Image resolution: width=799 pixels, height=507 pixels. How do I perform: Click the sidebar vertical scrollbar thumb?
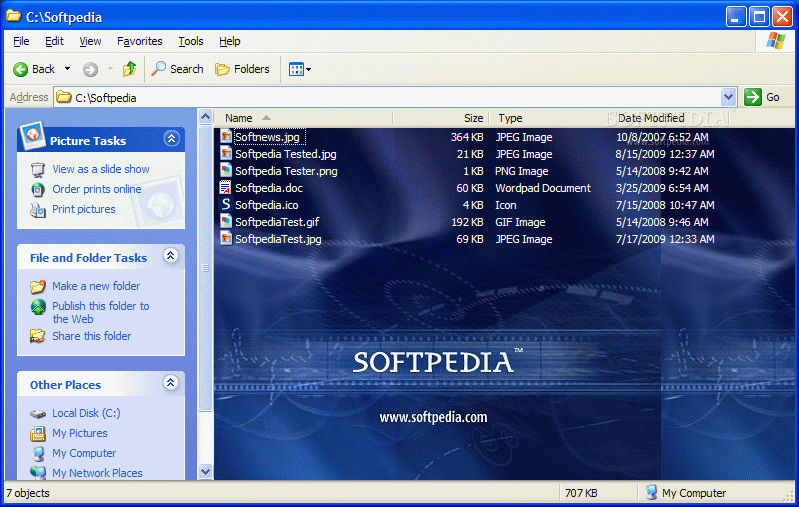click(205, 268)
